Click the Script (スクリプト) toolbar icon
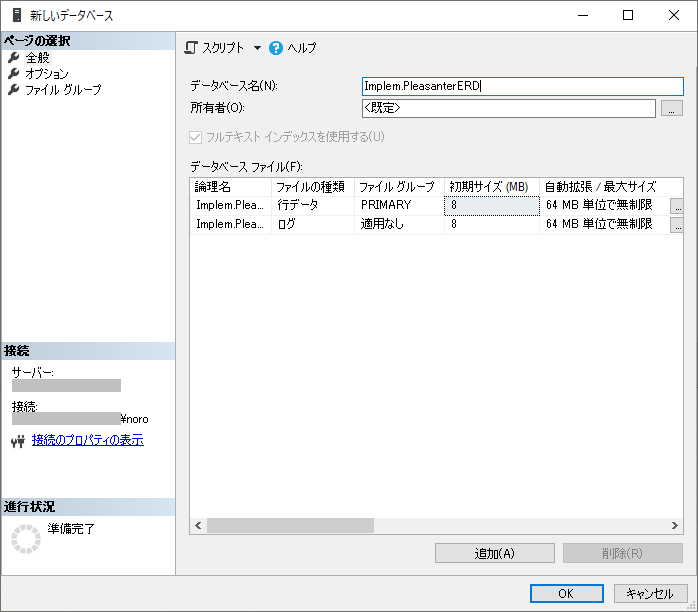The width and height of the screenshot is (698, 612). 191,48
